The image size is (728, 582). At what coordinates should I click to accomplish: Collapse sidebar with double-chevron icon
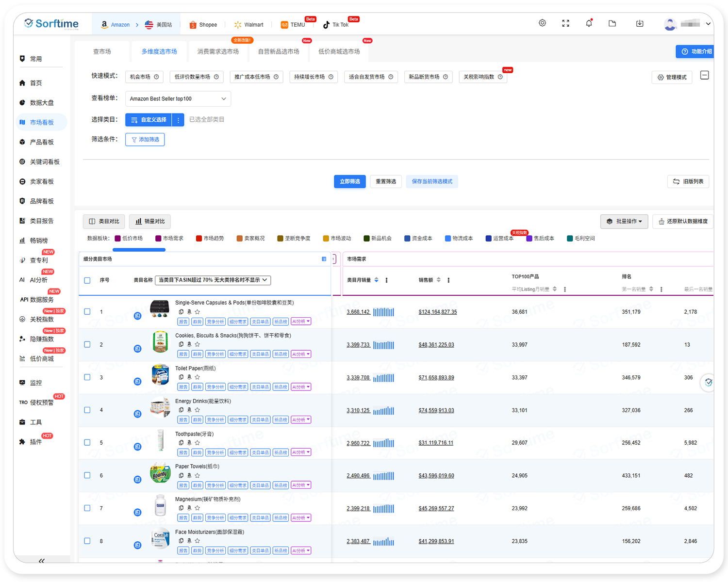42,561
